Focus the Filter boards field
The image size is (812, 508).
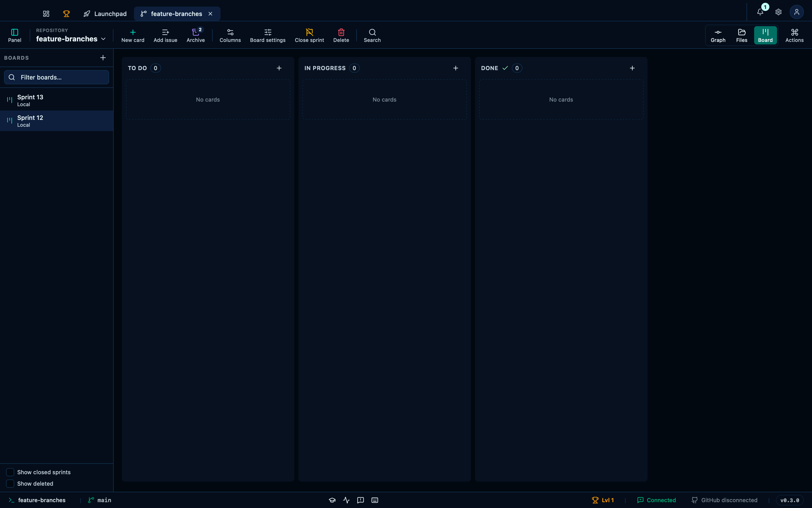pyautogui.click(x=56, y=77)
